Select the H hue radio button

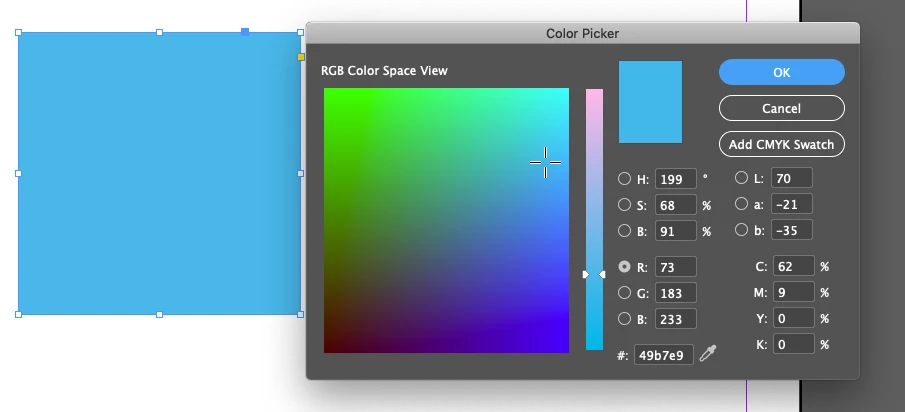tap(624, 178)
